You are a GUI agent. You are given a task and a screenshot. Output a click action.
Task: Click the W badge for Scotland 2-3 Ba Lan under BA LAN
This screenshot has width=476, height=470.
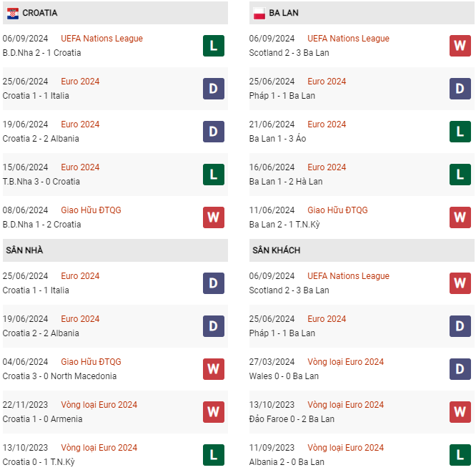click(460, 46)
